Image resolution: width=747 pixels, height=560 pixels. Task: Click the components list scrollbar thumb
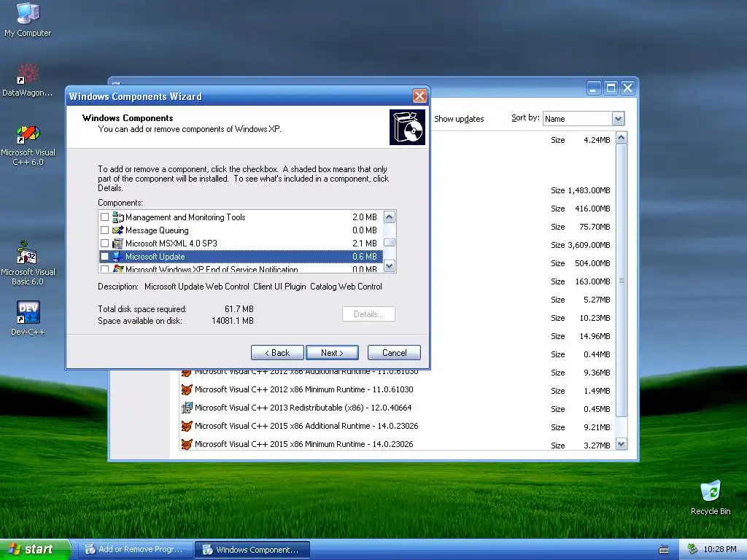click(x=390, y=242)
